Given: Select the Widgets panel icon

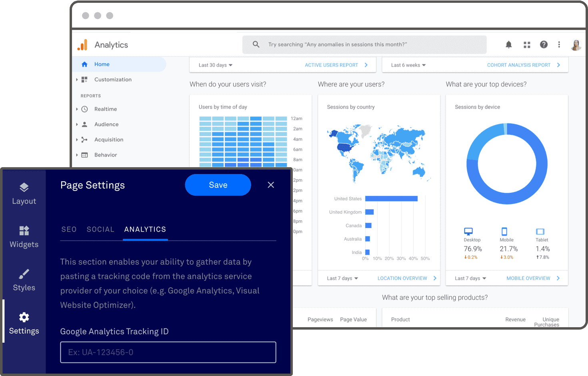Looking at the screenshot, I should tap(24, 231).
